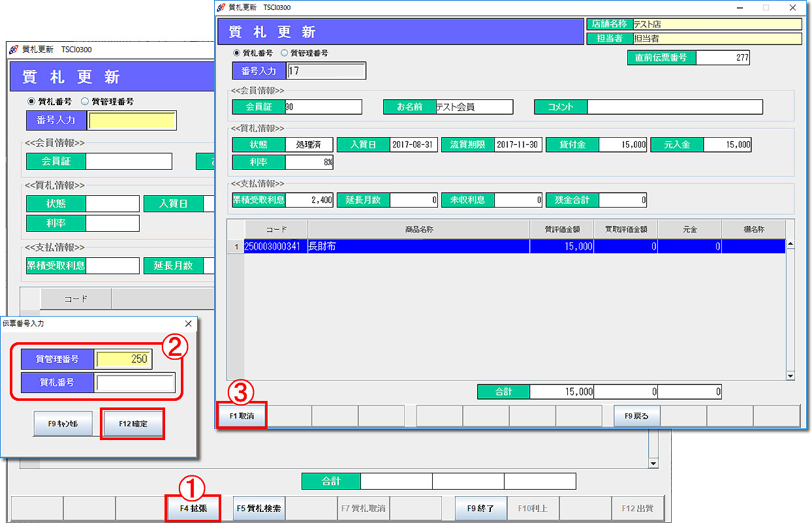The height and width of the screenshot is (523, 812).
Task: Select 質札番号 radio in front window
Action: [x=237, y=53]
